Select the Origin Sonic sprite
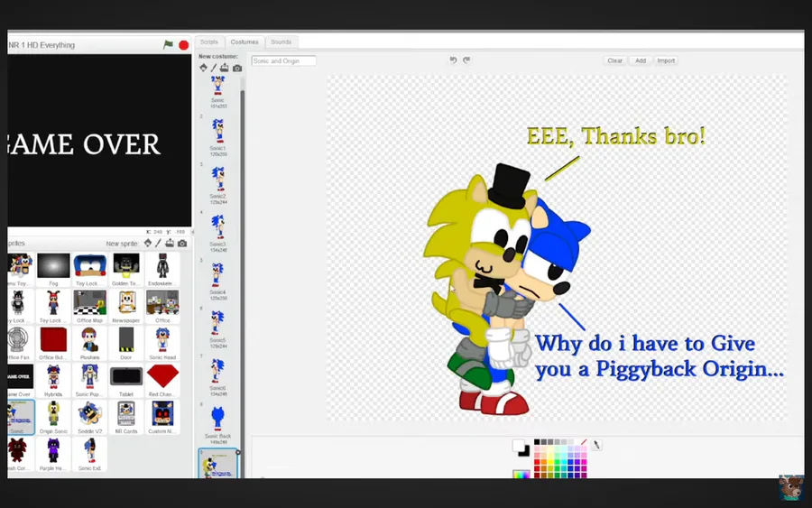The width and height of the screenshot is (812, 508). pyautogui.click(x=53, y=417)
